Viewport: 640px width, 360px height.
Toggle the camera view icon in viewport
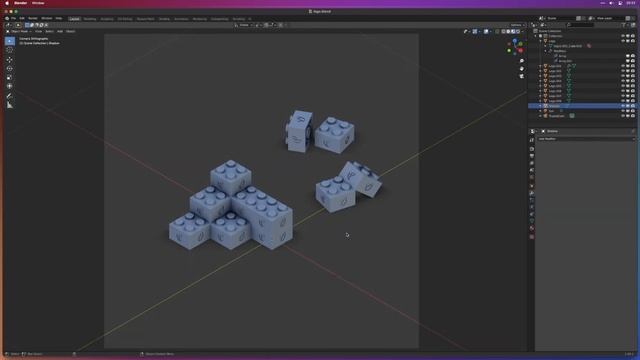tap(522, 76)
